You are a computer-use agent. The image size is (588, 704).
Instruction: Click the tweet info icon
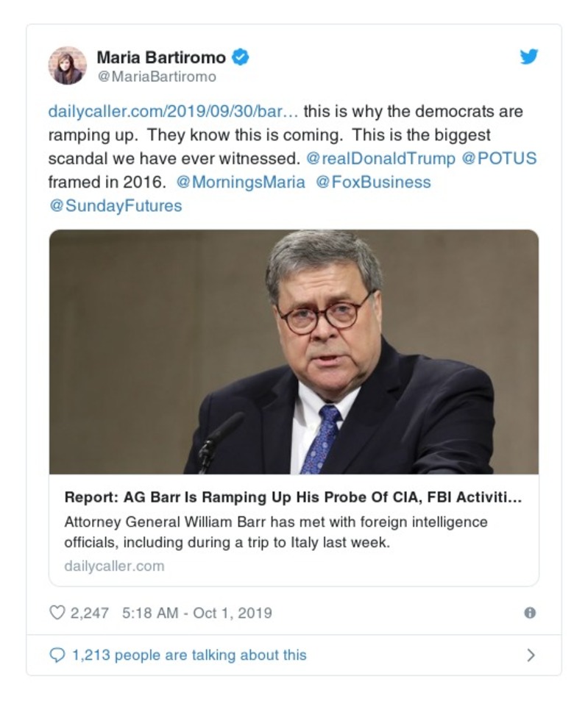click(529, 613)
